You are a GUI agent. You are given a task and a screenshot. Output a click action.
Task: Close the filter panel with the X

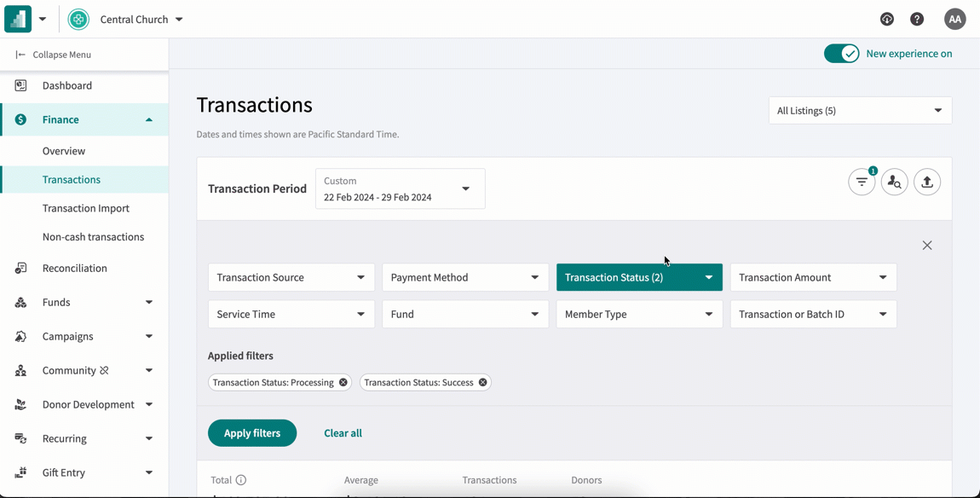tap(927, 245)
